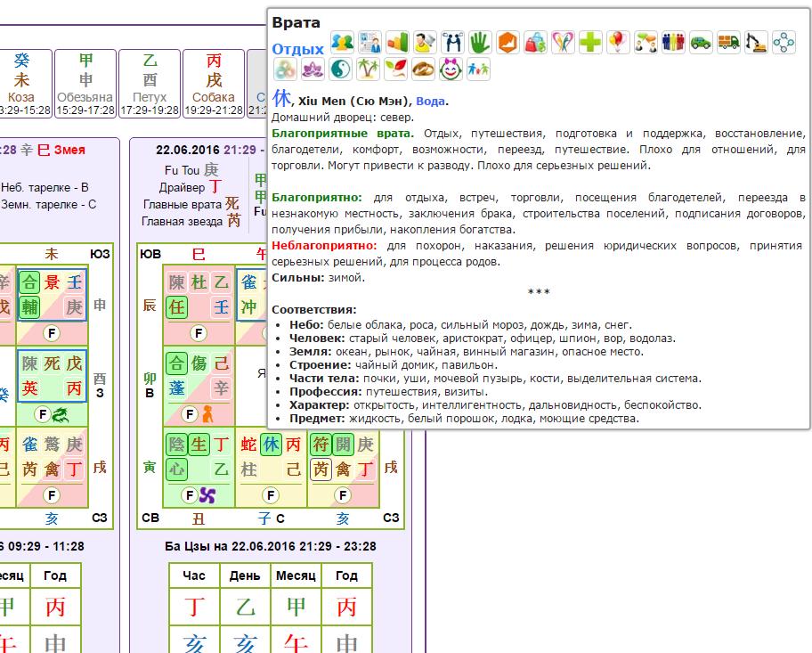Click the heart with ribbons icon
Screen dimensions: 812x653
563,43
